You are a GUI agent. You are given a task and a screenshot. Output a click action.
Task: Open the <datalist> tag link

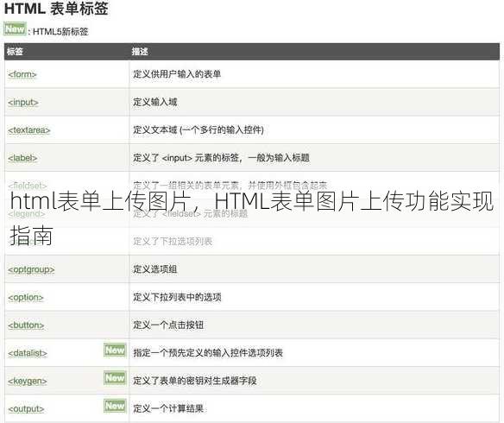point(28,353)
